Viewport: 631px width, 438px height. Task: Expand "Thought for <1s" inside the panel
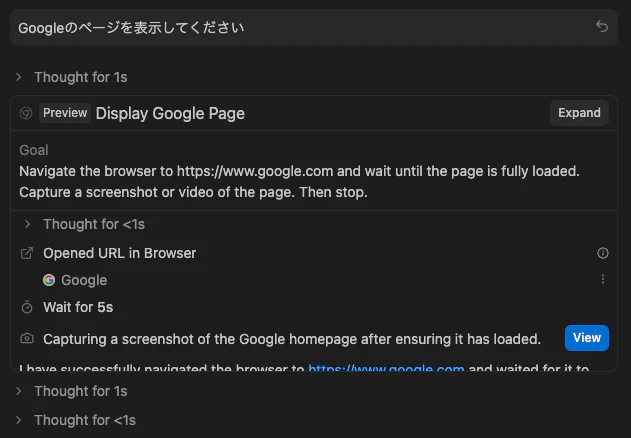(x=27, y=224)
